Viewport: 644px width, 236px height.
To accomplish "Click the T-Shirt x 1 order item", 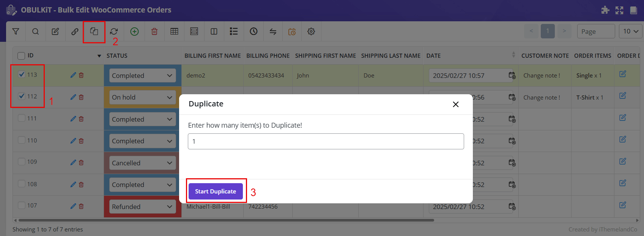I will pyautogui.click(x=590, y=98).
